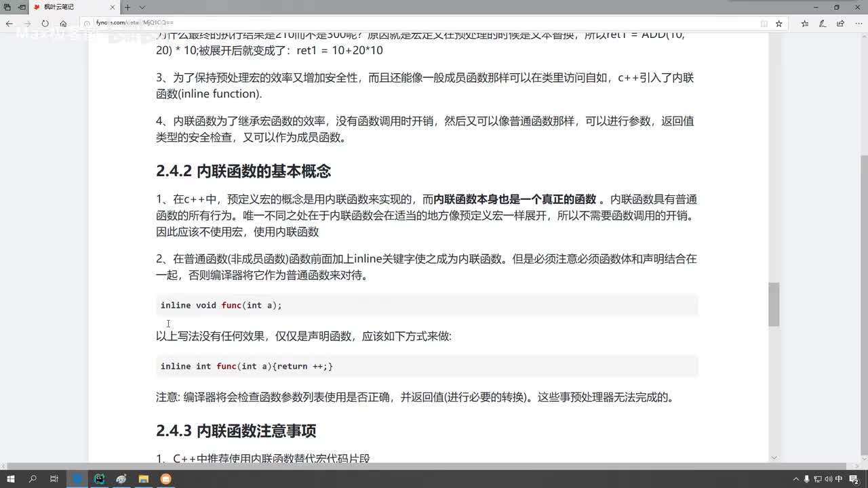Screen dimensions: 868x488
Task: Open PyCharm-style IDE taskbar icon
Action: [x=99, y=479]
